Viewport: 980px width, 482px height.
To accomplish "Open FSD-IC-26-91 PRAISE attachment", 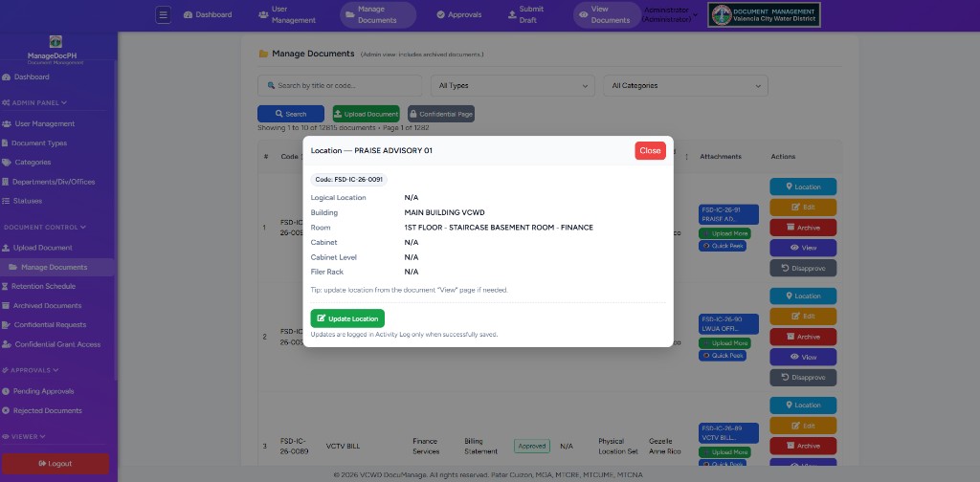I will [x=728, y=215].
